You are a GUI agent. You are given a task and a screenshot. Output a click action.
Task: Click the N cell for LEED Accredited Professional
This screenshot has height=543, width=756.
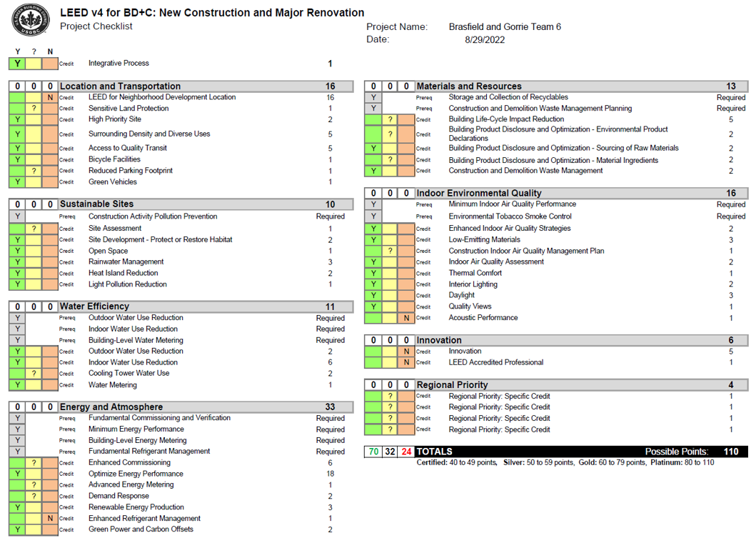(406, 362)
